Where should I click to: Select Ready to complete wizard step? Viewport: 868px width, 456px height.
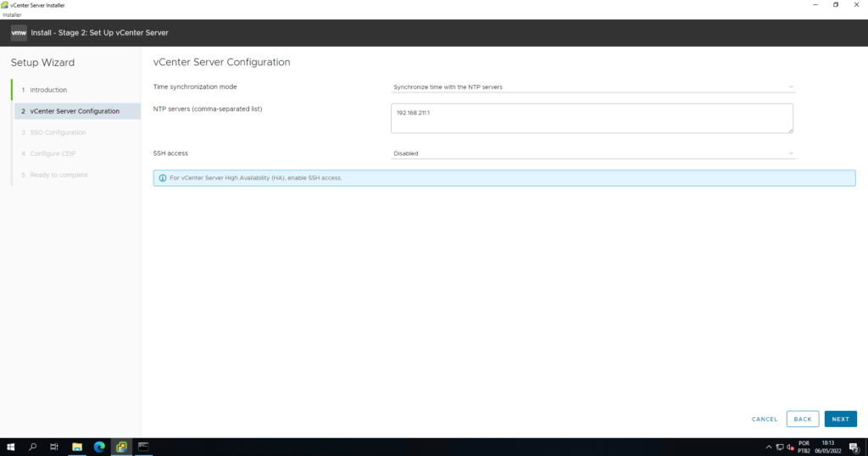(58, 175)
